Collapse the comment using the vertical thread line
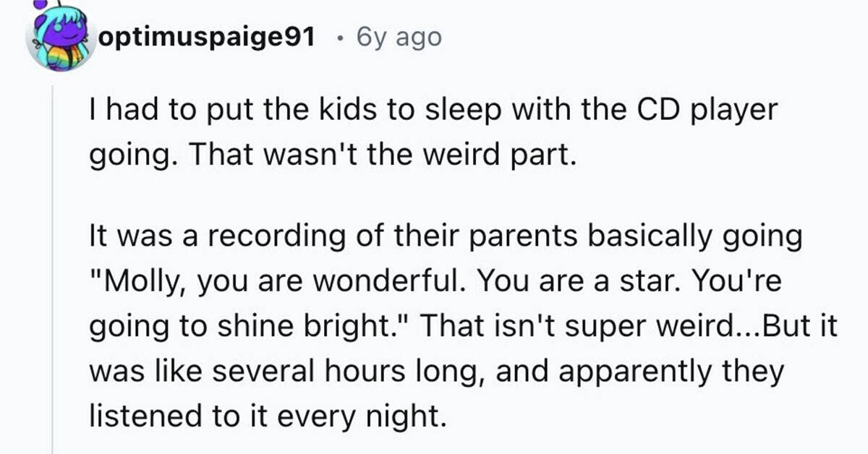The height and width of the screenshot is (454, 868). coord(52,267)
